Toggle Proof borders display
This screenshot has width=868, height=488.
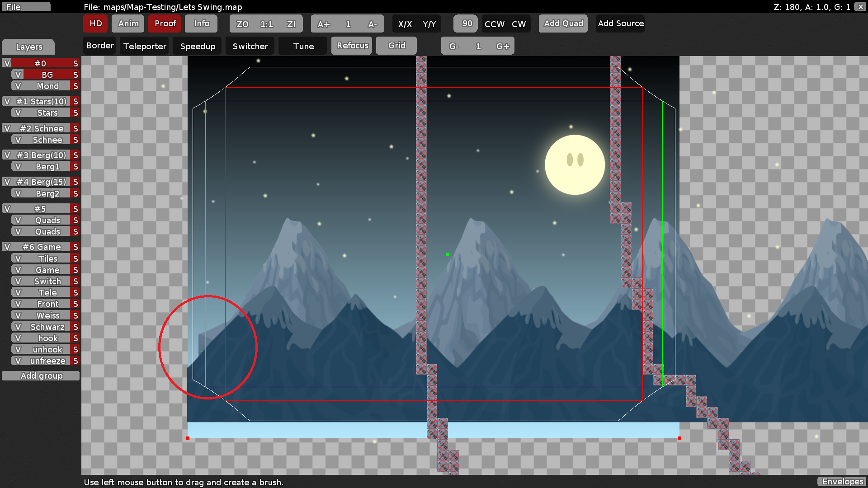click(x=164, y=23)
